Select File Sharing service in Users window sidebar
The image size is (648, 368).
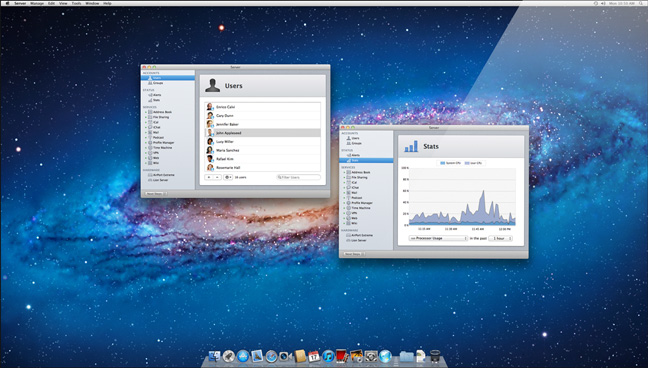pyautogui.click(x=161, y=117)
